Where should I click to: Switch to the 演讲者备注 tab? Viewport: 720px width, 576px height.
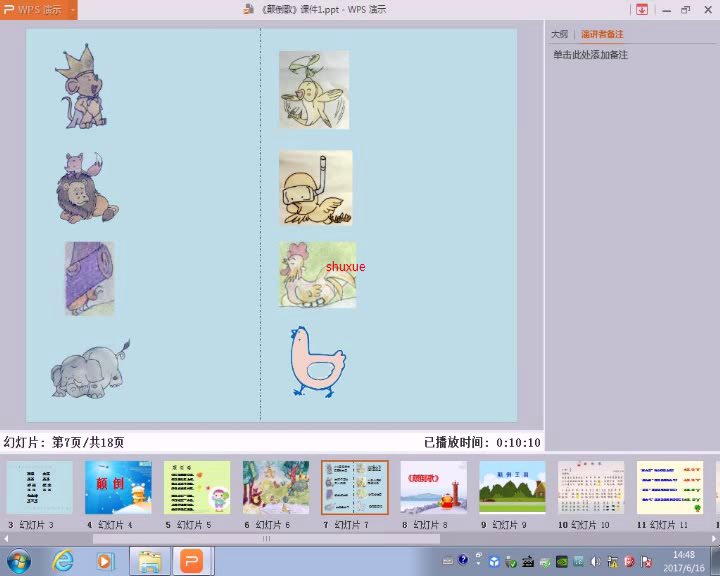(602, 34)
